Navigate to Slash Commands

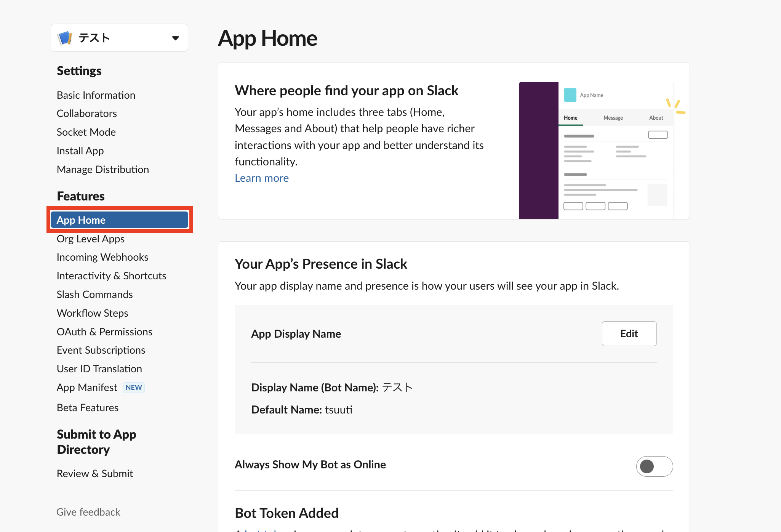click(x=94, y=294)
